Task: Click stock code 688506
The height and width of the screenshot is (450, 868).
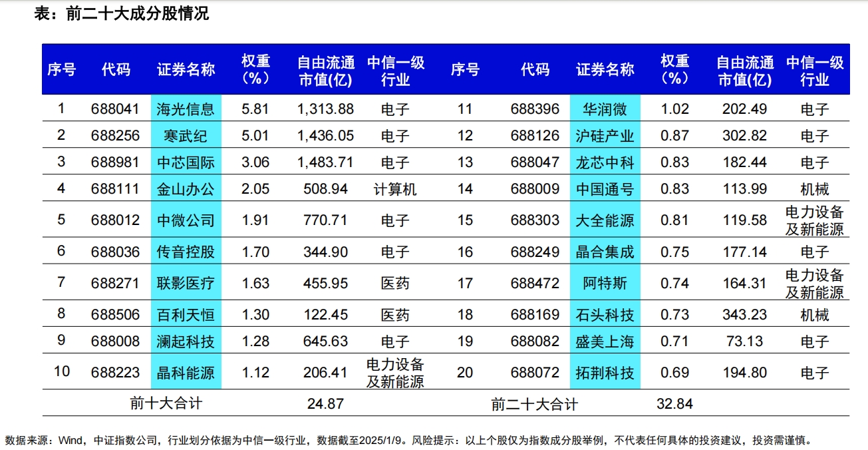Action: (x=116, y=314)
